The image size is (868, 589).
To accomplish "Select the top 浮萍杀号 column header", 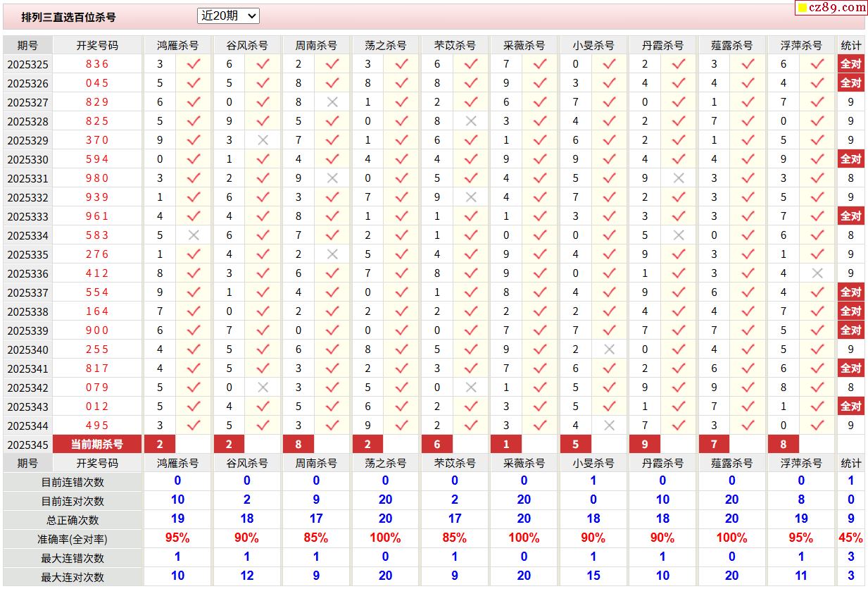I will pos(801,45).
